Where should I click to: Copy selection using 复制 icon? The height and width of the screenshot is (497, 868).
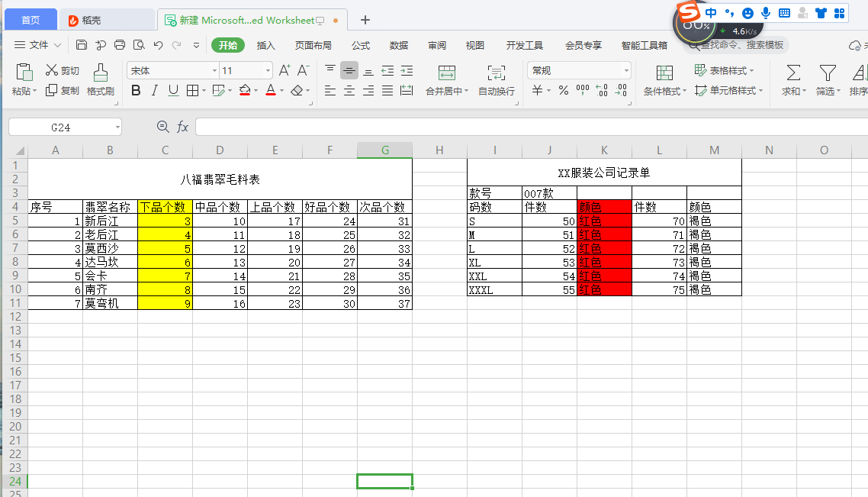click(x=51, y=90)
